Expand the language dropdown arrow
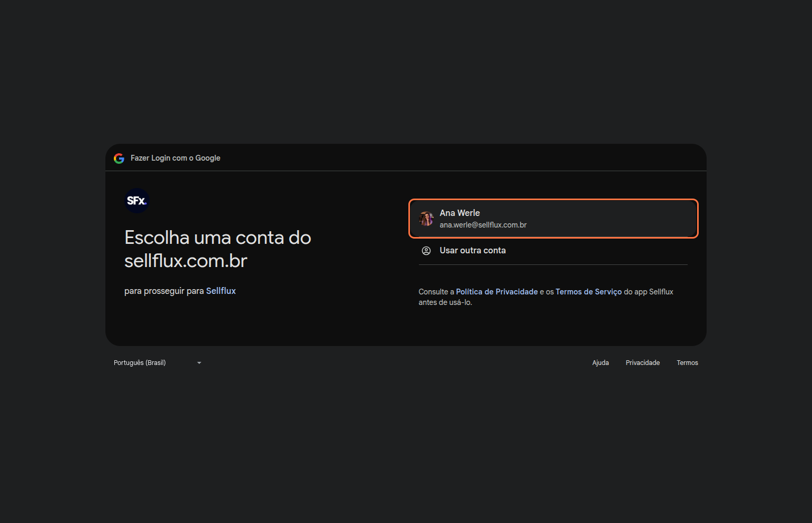This screenshot has height=523, width=812. 199,363
